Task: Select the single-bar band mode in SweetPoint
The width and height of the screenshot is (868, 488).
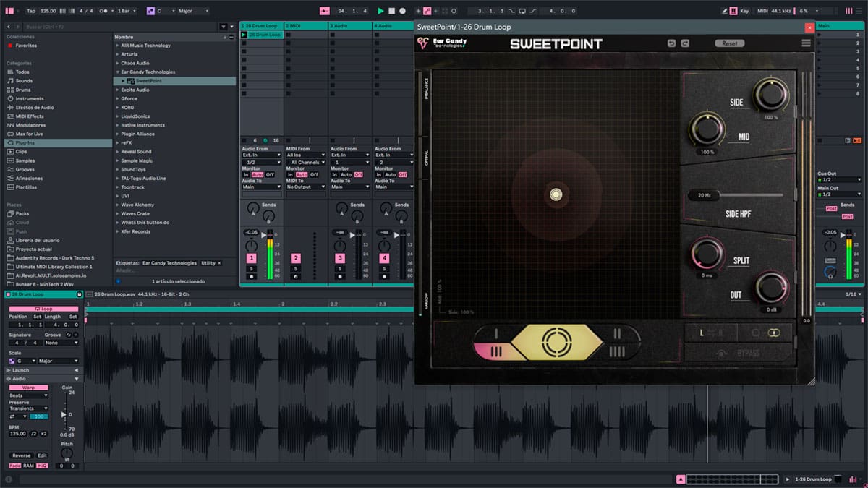Action: click(496, 333)
